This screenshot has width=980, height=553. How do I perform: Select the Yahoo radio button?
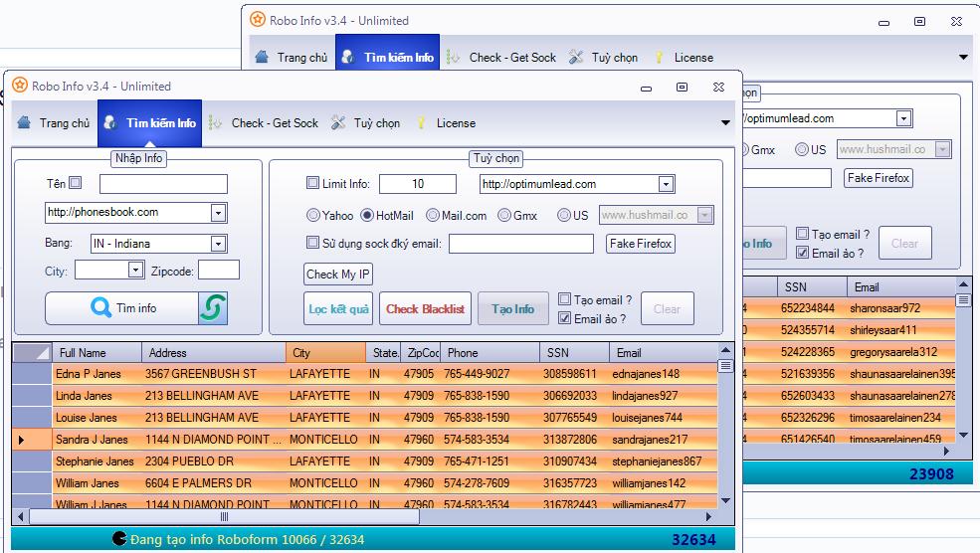point(313,215)
